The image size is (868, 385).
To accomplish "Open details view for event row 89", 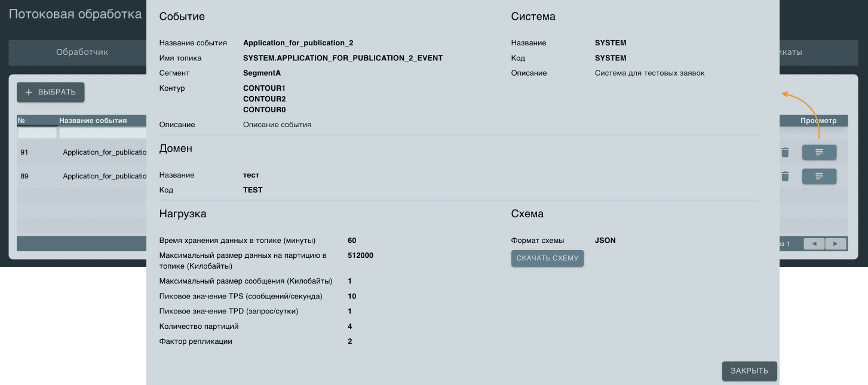I will tap(819, 176).
